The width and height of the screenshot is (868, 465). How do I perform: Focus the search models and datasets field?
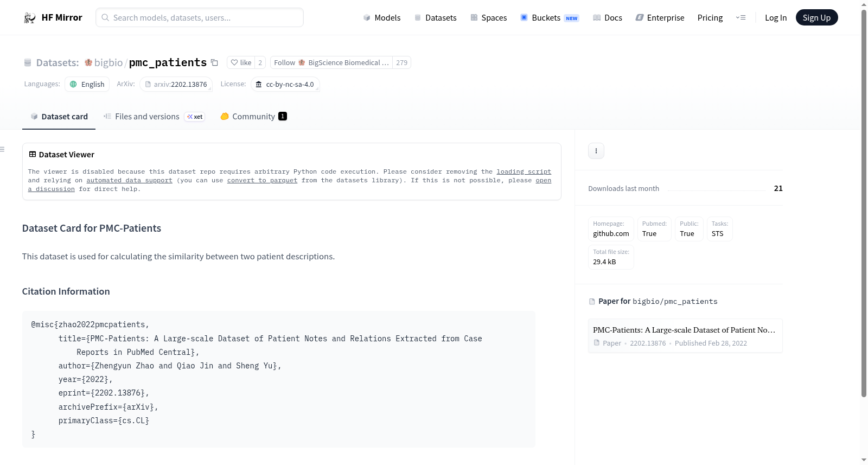[x=200, y=17]
